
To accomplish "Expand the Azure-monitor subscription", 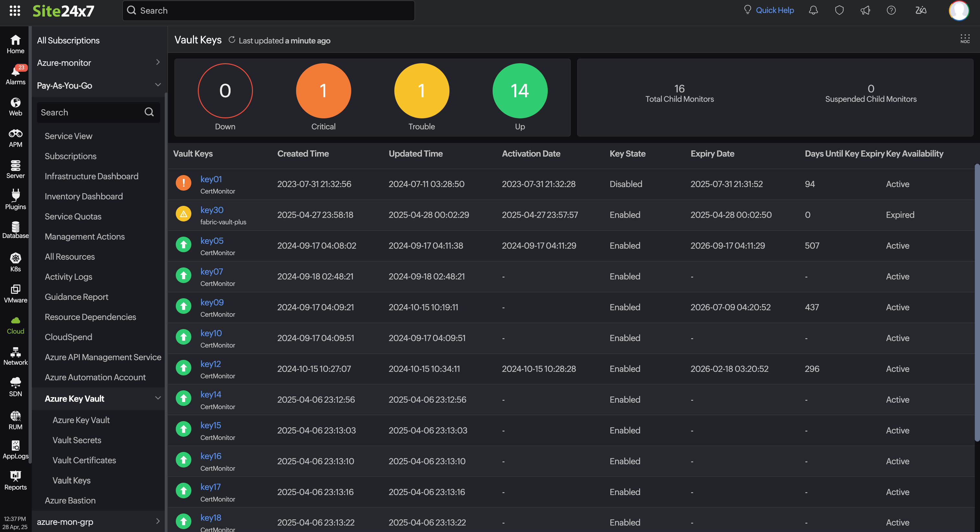I will click(x=158, y=62).
